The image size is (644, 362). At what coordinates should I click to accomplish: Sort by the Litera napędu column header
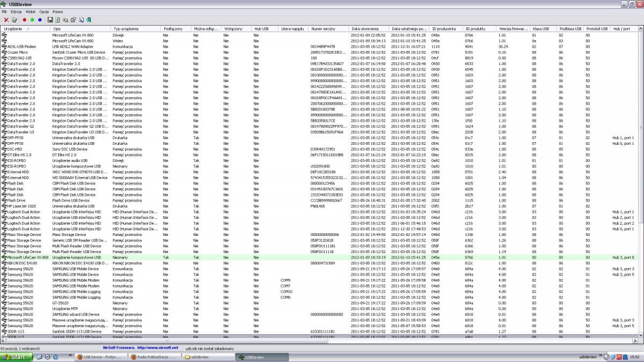click(294, 28)
